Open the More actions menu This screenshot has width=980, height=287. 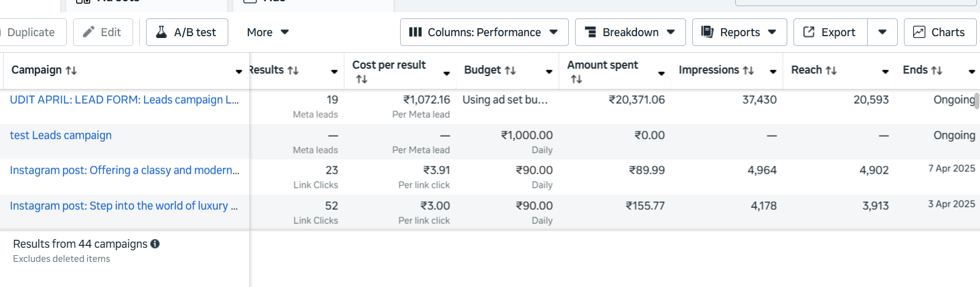click(268, 33)
